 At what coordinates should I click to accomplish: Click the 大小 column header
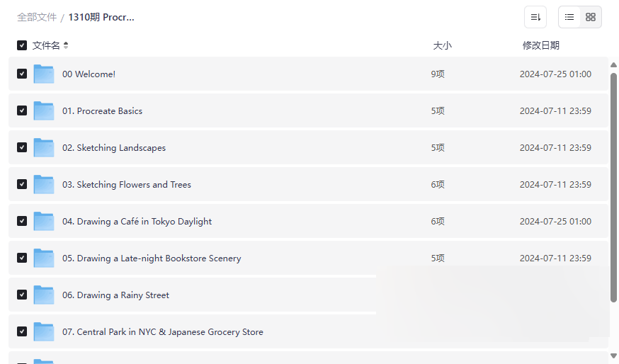click(442, 45)
